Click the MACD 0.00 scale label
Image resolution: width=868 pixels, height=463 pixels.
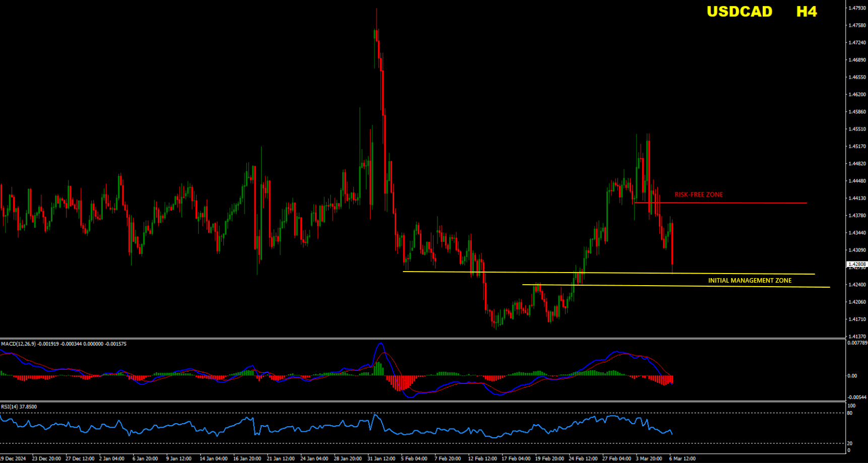point(852,376)
